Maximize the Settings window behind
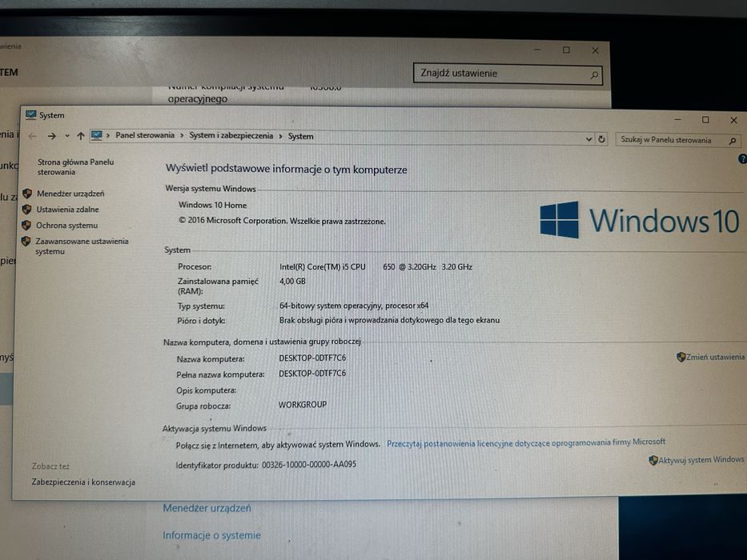The height and width of the screenshot is (560, 747). 566,50
